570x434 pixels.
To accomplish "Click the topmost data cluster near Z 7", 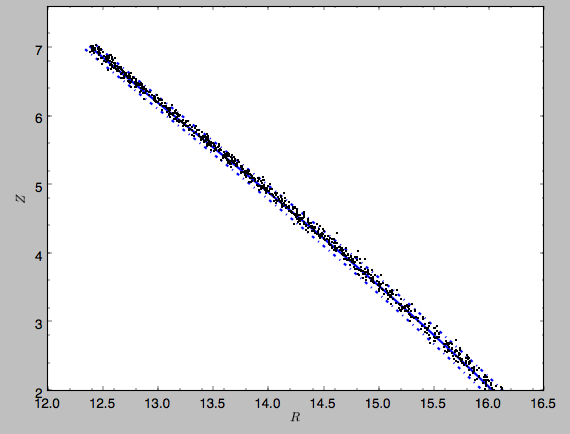I will 95,49.
